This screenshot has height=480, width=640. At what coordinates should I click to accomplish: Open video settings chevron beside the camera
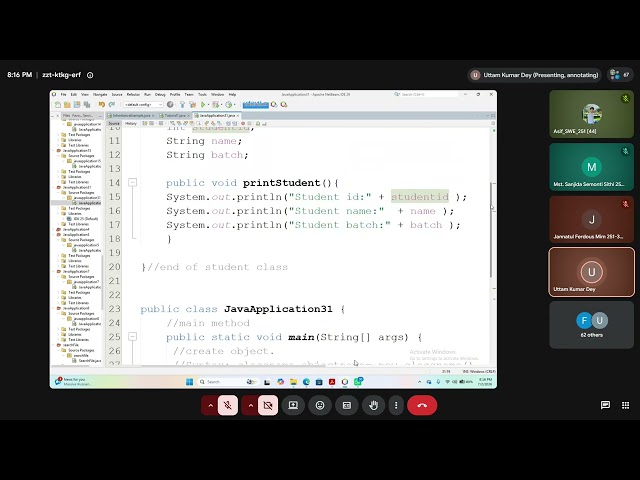point(250,405)
